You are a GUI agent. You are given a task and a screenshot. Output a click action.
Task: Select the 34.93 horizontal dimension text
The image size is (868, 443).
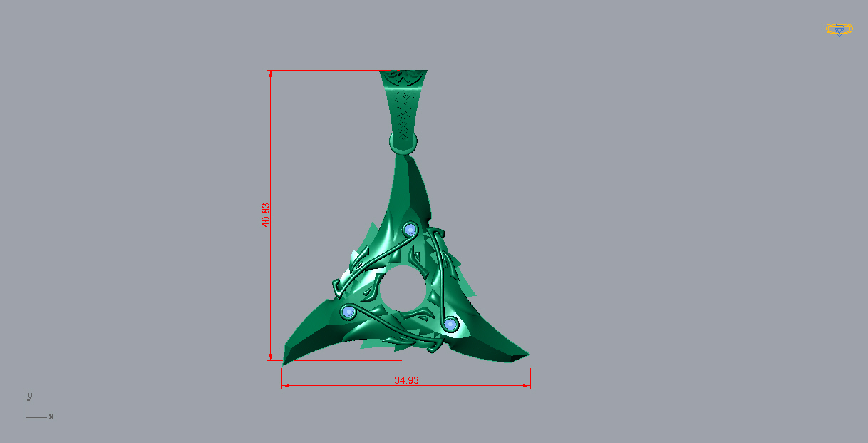(x=406, y=380)
